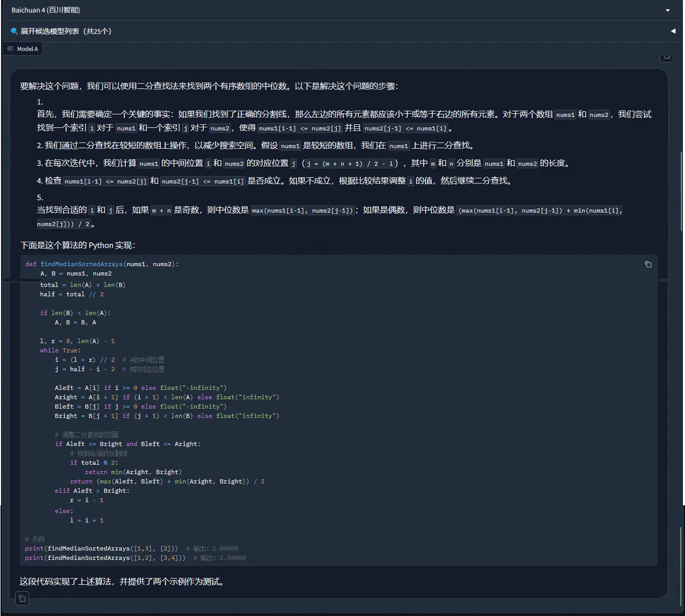Click the 'if total % 2:' code line
Viewport: 685px width, 616px height.
click(x=94, y=463)
